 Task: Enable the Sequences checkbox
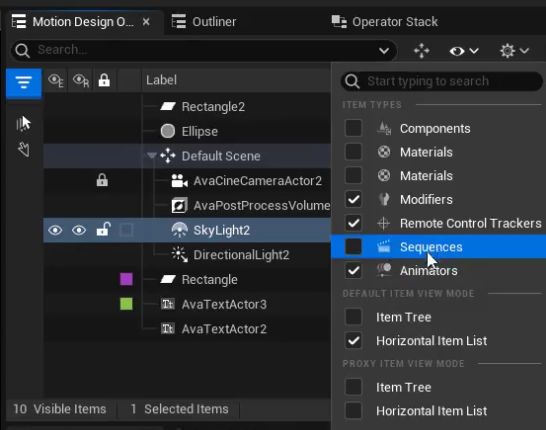[x=353, y=247]
